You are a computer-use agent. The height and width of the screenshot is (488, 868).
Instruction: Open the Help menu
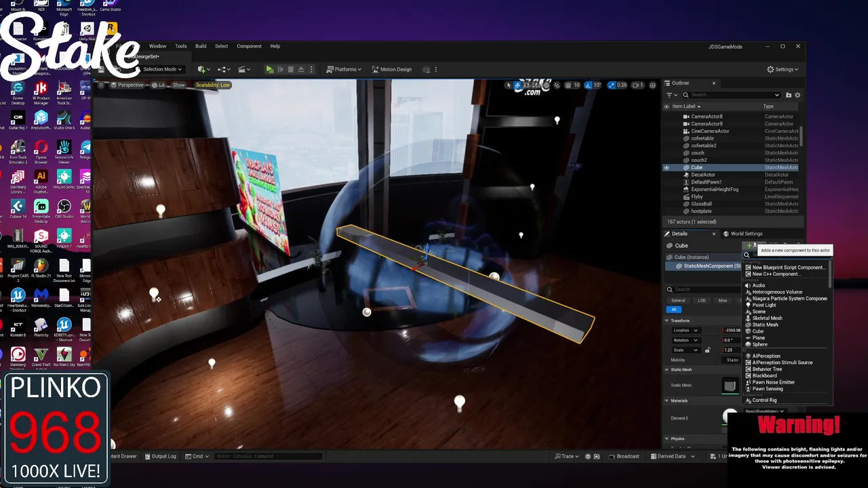click(x=275, y=46)
